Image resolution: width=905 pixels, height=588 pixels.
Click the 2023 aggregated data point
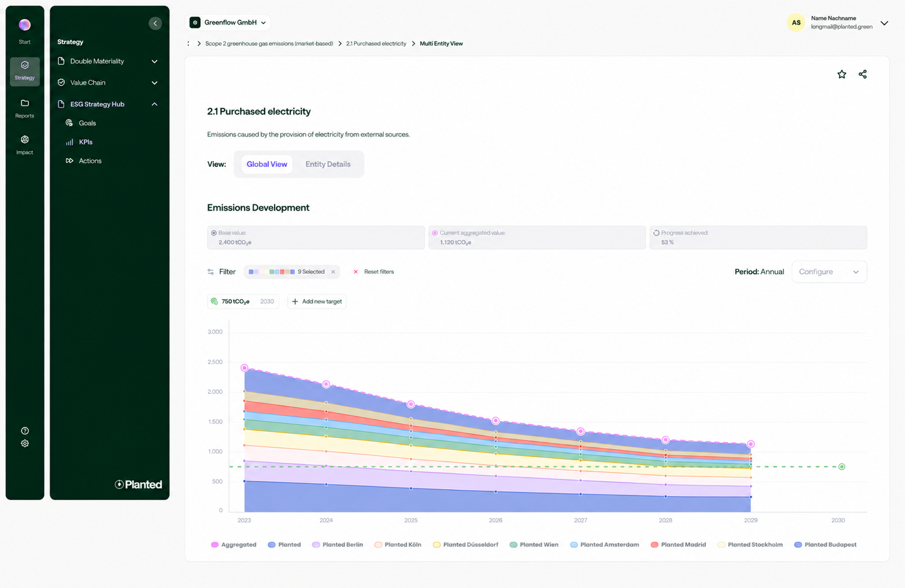[x=244, y=368]
